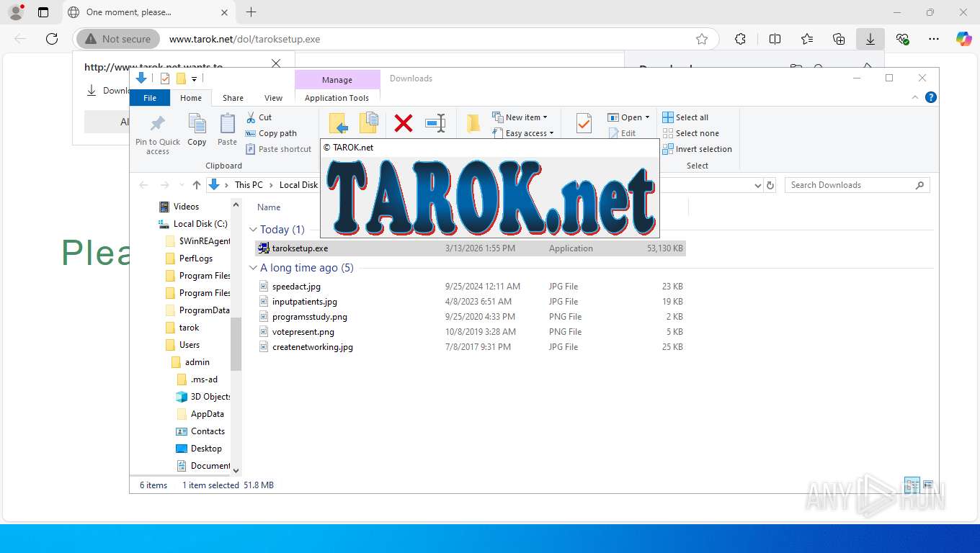
Task: Click the Manage contextual tab header
Action: point(337,80)
